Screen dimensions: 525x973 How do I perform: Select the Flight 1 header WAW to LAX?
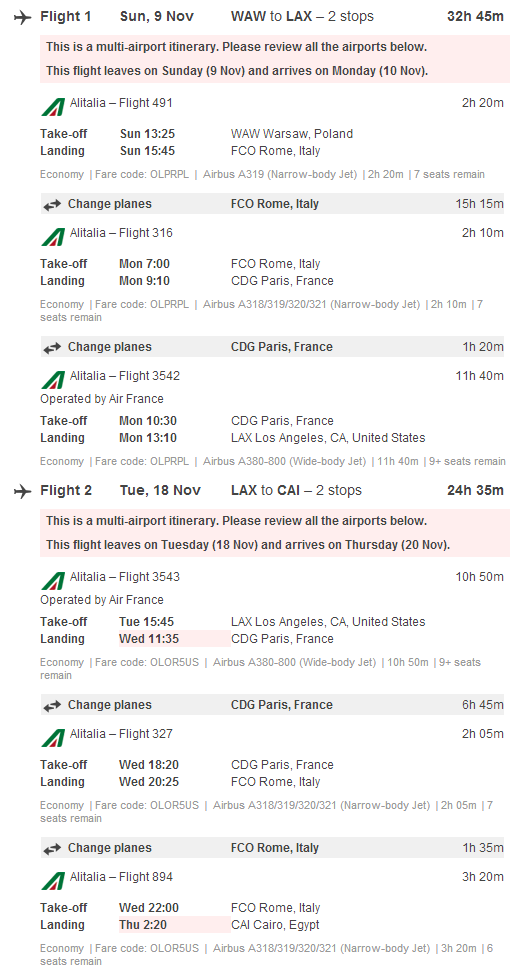271,17
